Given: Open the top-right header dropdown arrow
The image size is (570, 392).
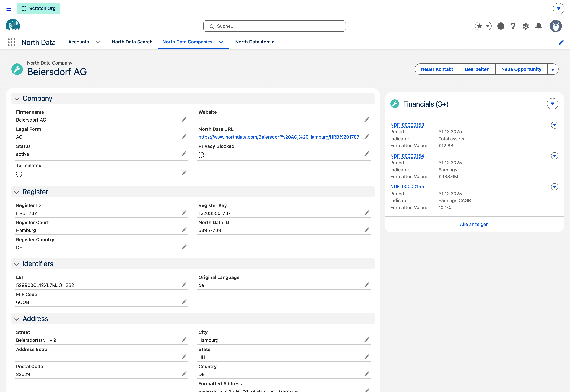Looking at the screenshot, I should click(558, 9).
